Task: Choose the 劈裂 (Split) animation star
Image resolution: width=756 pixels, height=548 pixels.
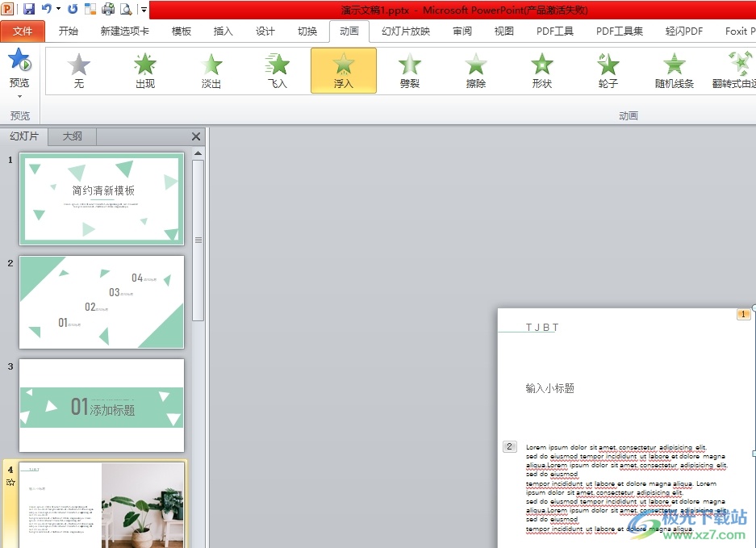Action: pyautogui.click(x=410, y=70)
